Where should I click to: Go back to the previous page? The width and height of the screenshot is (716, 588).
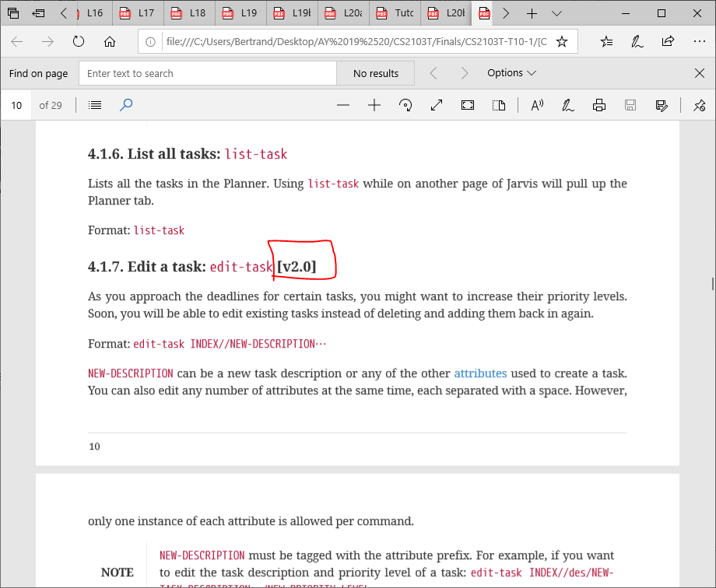(17, 42)
